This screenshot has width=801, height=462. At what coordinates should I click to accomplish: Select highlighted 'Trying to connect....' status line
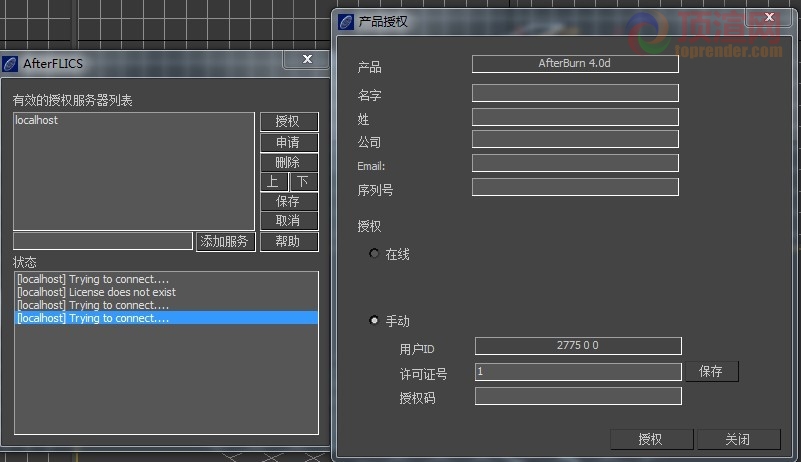pos(167,318)
